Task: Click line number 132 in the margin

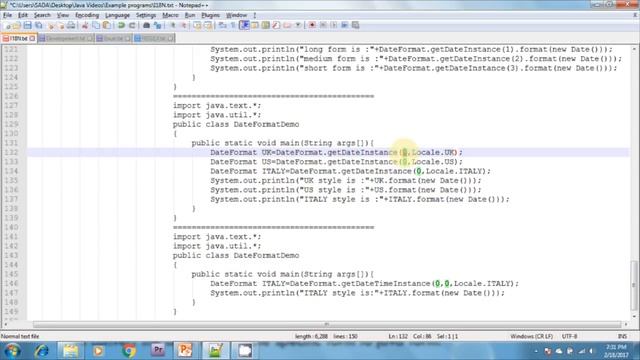Action: tap(11, 153)
